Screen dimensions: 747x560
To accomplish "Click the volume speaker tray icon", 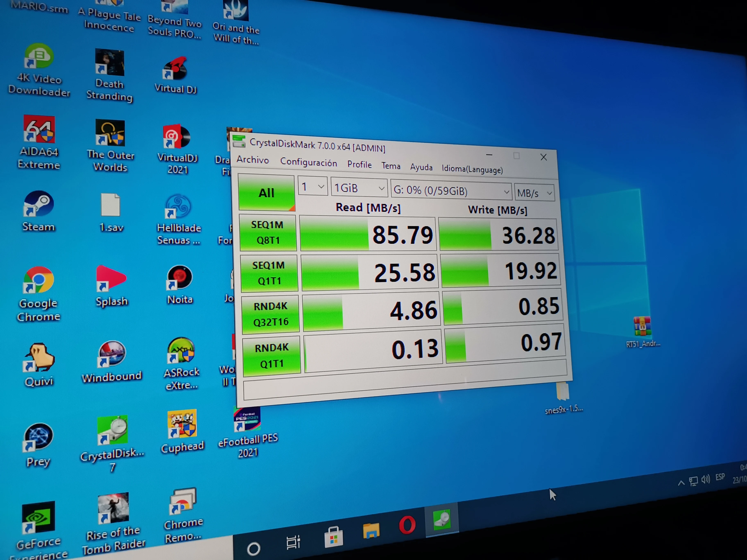I will click(705, 479).
